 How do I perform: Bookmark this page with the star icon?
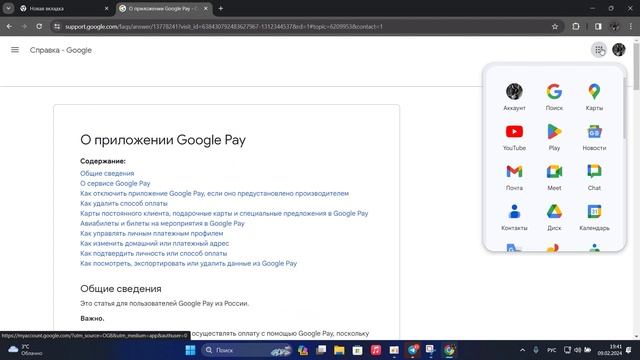pyautogui.click(x=555, y=27)
